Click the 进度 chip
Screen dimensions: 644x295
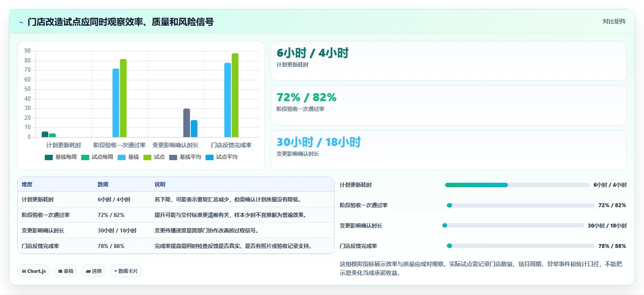click(x=94, y=271)
